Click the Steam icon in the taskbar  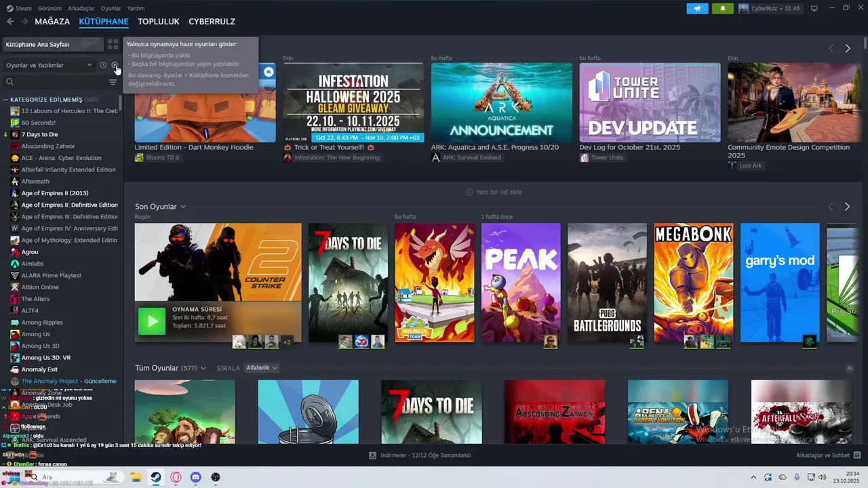155,477
